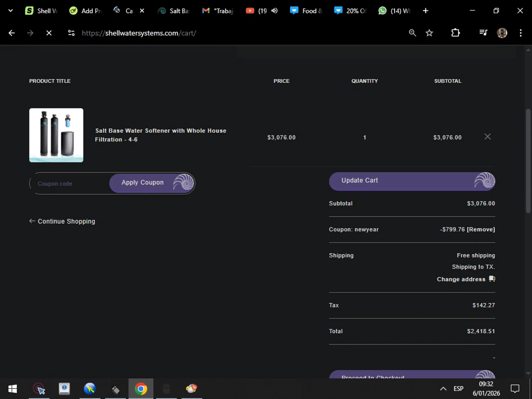Screen dimensions: 532x399
Task: Select the Tax value $142.27
Action: coord(483,305)
